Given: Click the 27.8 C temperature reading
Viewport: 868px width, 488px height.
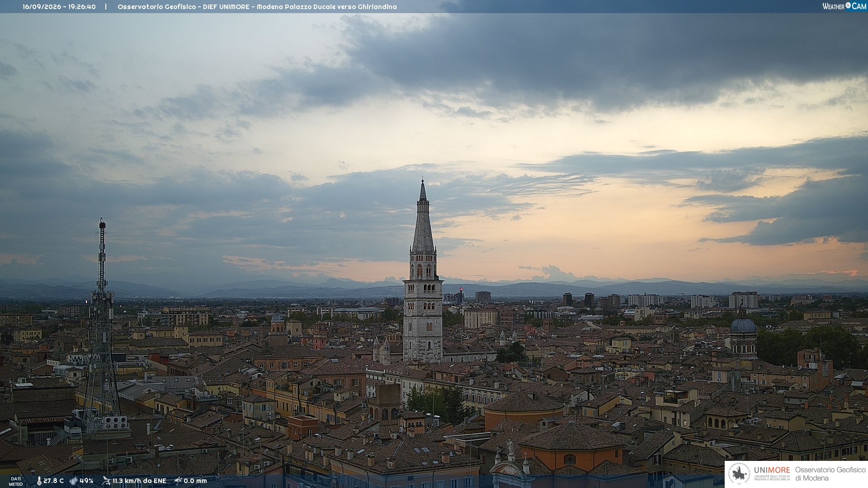Looking at the screenshot, I should pyautogui.click(x=53, y=481).
